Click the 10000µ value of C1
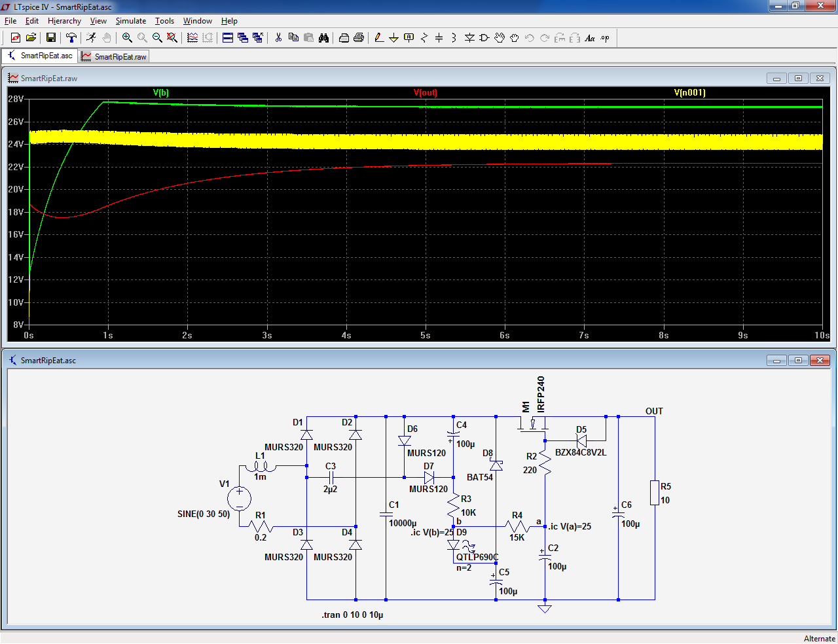The width and height of the screenshot is (838, 644). [x=403, y=523]
